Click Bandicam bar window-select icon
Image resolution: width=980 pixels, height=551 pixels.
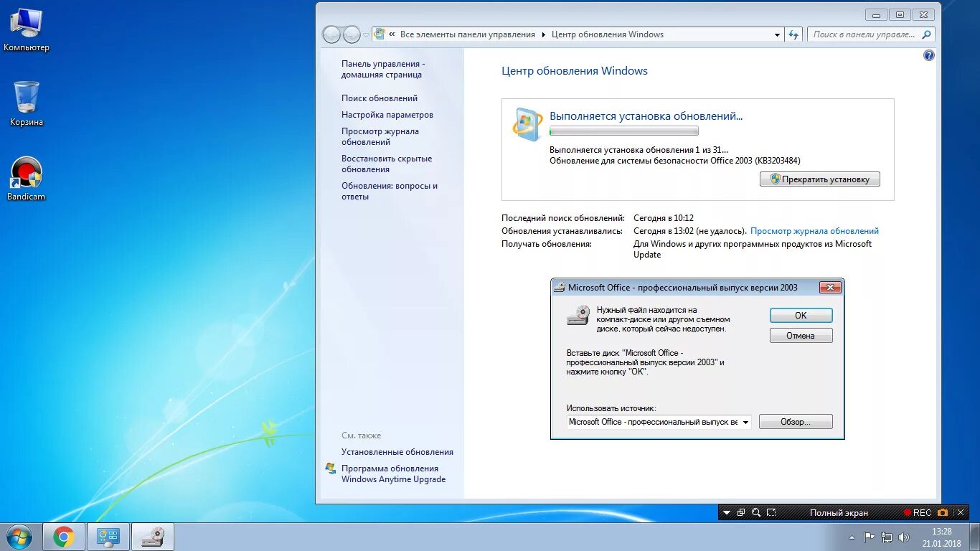[741, 512]
